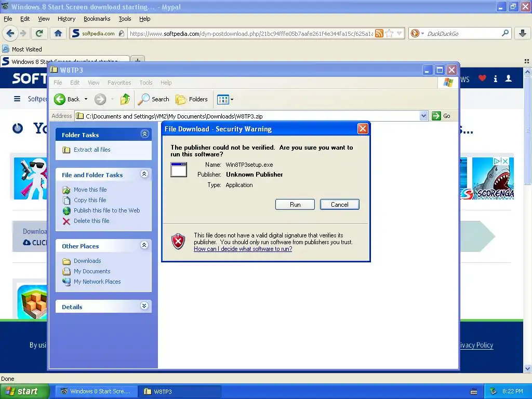The height and width of the screenshot is (399, 532).
Task: Collapse the Other Places panel
Action: 144,245
